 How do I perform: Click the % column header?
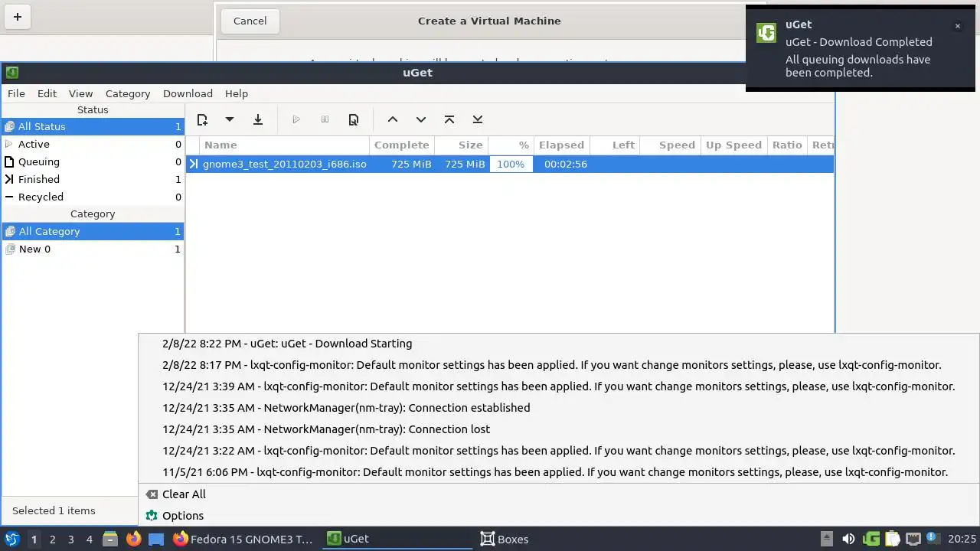click(x=511, y=145)
